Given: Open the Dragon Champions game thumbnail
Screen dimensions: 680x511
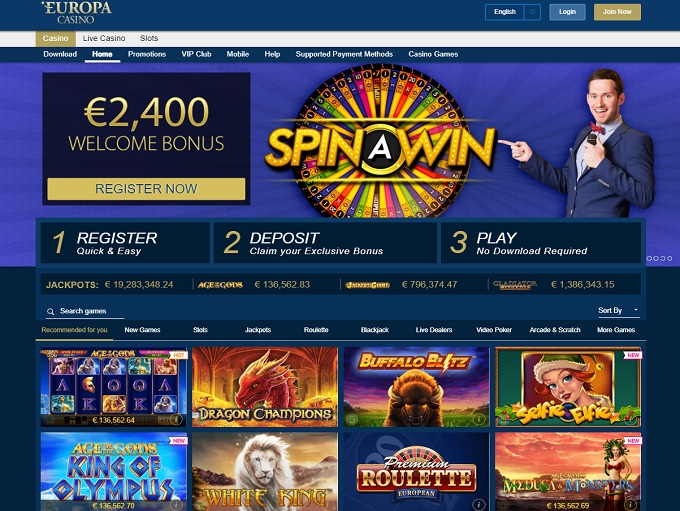Looking at the screenshot, I should click(x=265, y=387).
